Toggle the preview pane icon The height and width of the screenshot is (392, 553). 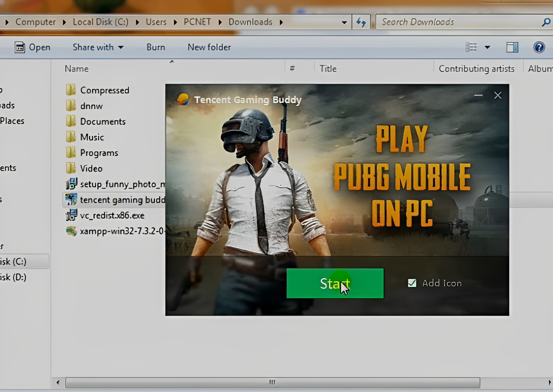[x=512, y=47]
